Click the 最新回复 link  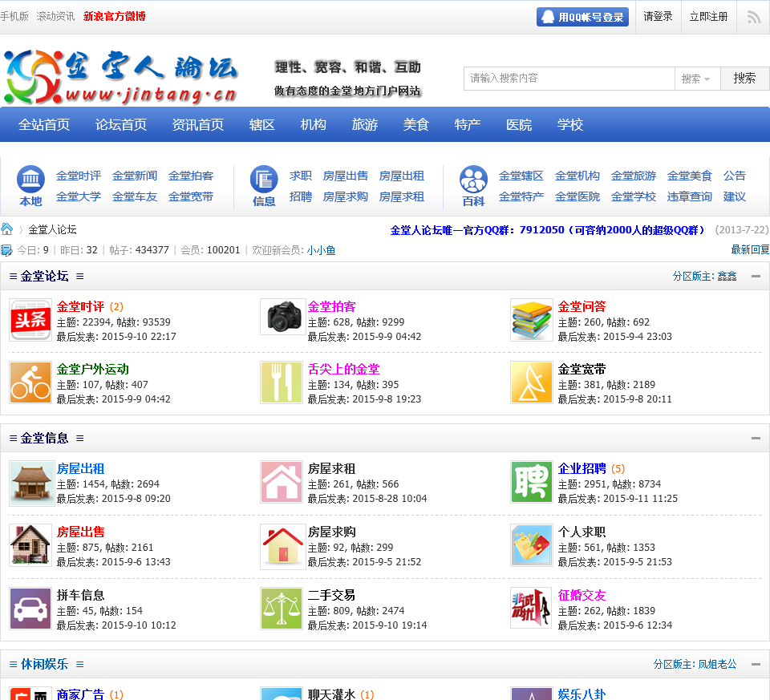click(750, 250)
